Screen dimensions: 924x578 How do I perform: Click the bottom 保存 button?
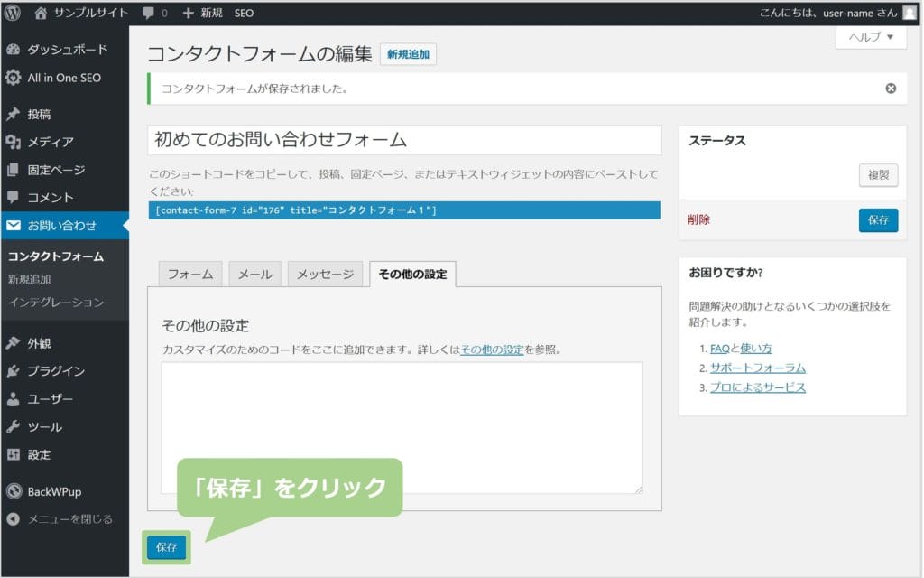167,547
